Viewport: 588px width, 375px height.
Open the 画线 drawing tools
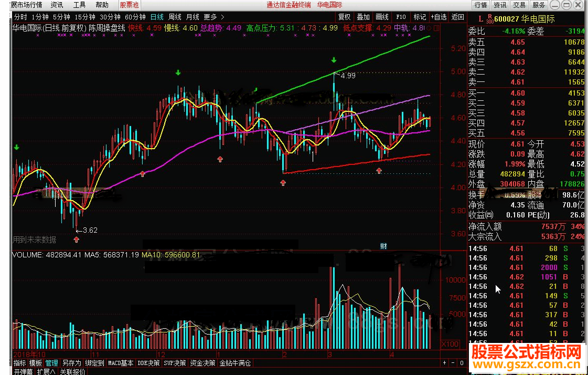(x=382, y=17)
